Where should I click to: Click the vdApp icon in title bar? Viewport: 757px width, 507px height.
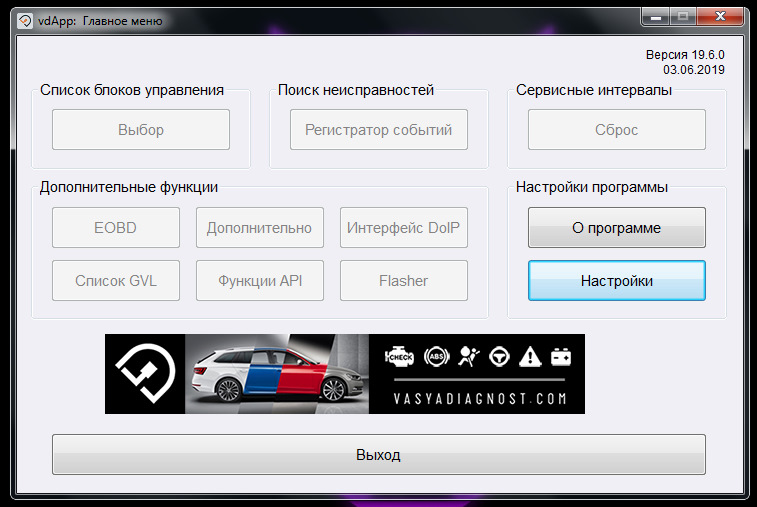pos(25,21)
